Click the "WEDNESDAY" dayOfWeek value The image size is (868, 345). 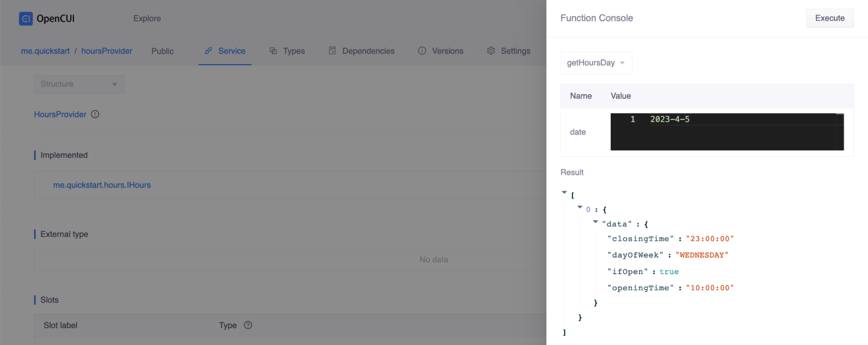702,255
